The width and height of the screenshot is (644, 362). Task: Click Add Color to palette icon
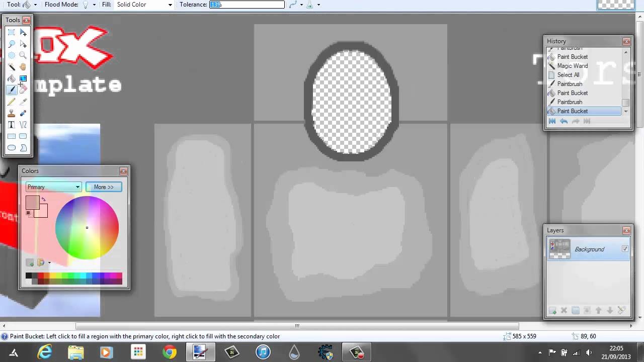tap(30, 262)
